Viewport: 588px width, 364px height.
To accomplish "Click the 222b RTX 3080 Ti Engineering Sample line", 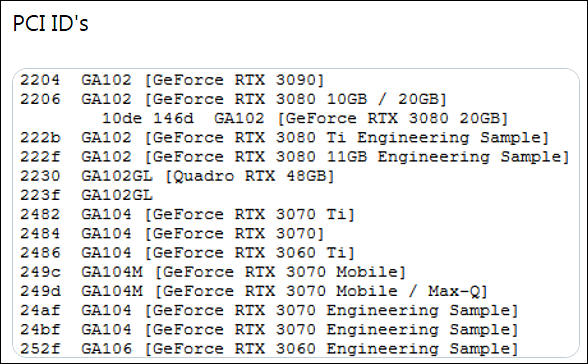I will click(x=285, y=138).
